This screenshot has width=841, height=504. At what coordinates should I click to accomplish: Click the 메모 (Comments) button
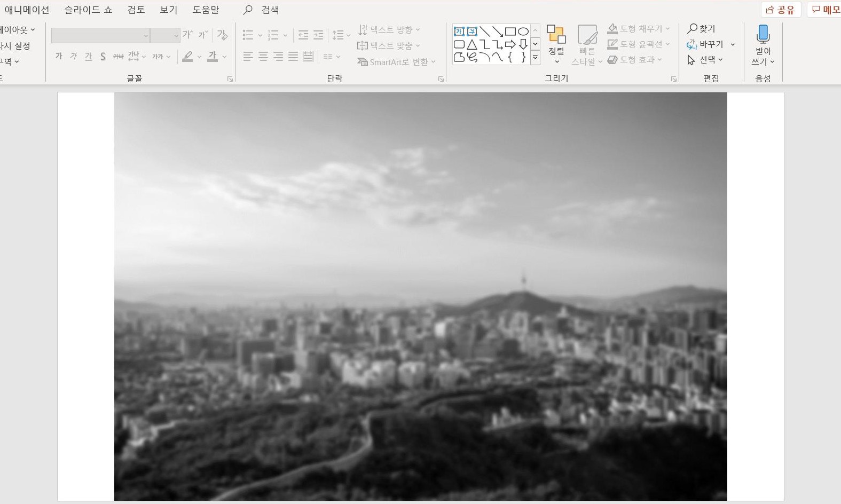pos(825,10)
